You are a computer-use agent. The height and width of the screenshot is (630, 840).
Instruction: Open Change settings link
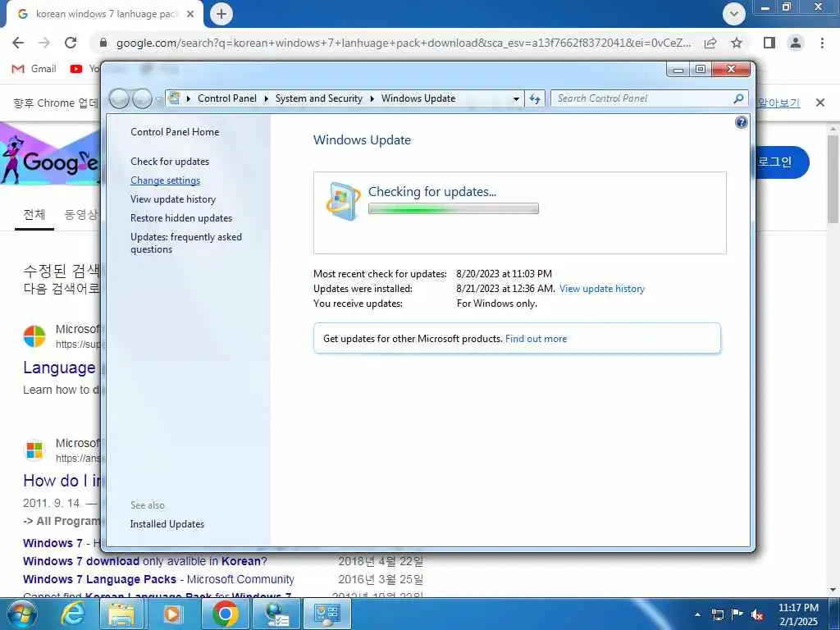[165, 180]
